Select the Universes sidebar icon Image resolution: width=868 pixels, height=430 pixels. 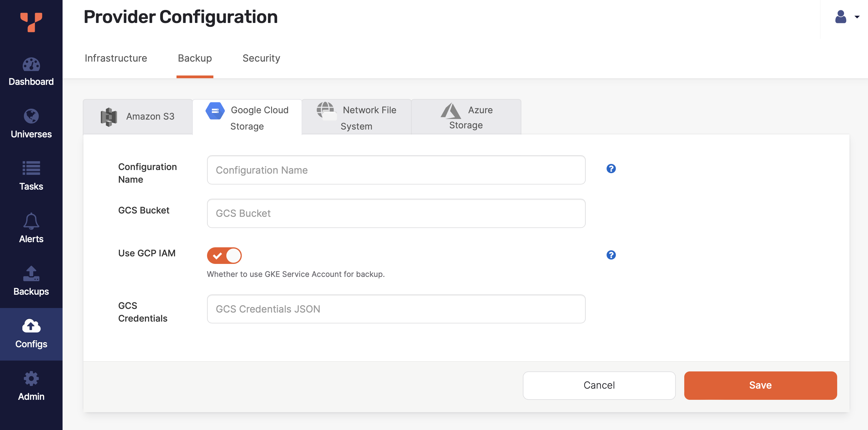(31, 124)
